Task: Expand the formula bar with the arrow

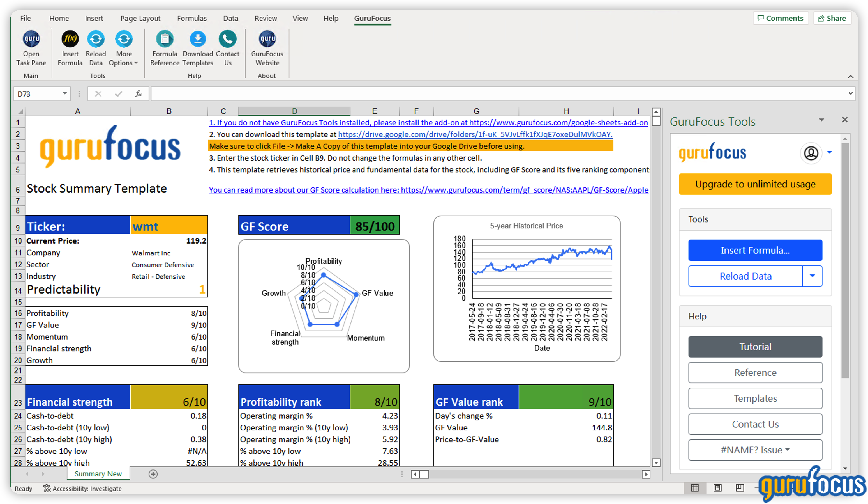Action: point(850,93)
